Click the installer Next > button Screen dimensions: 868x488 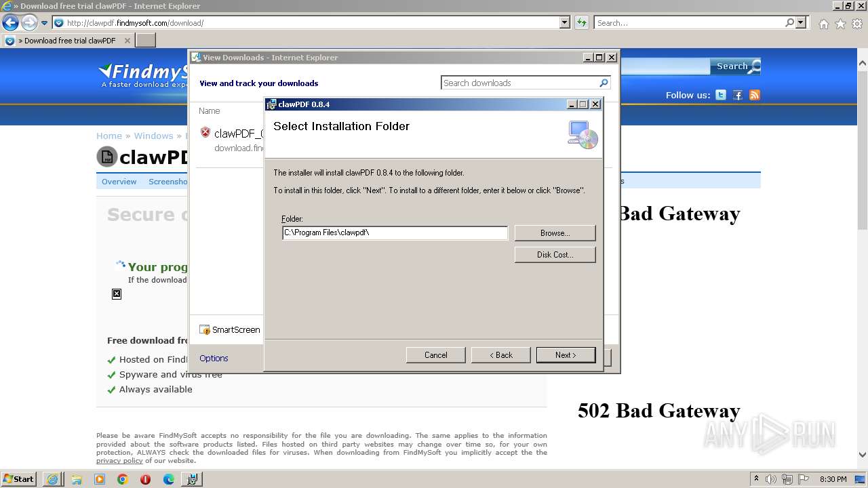(x=566, y=354)
